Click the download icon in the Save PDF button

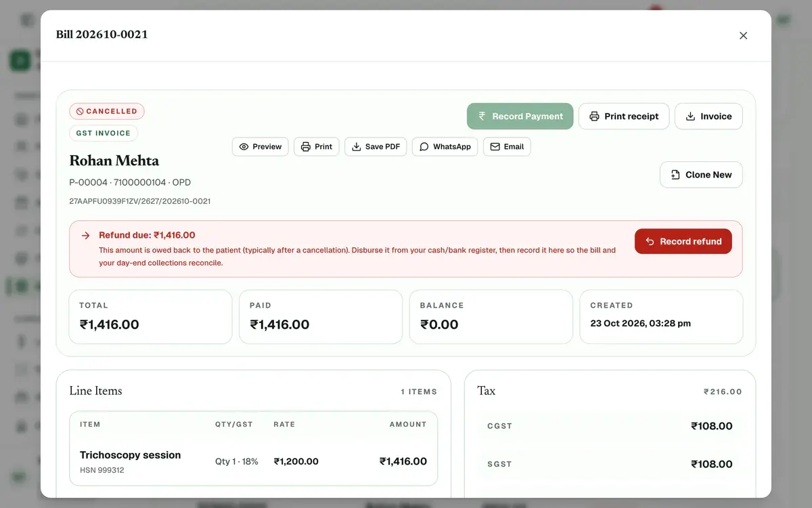click(357, 147)
